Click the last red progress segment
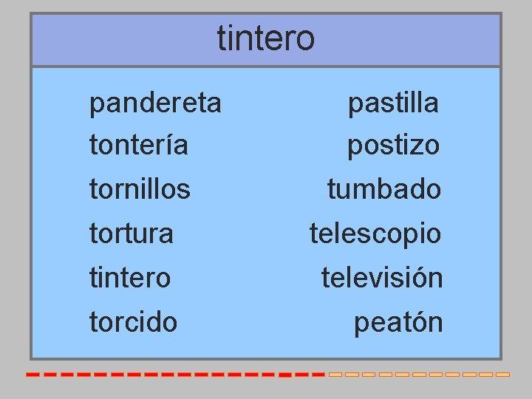The image size is (532, 399). coord(318,375)
